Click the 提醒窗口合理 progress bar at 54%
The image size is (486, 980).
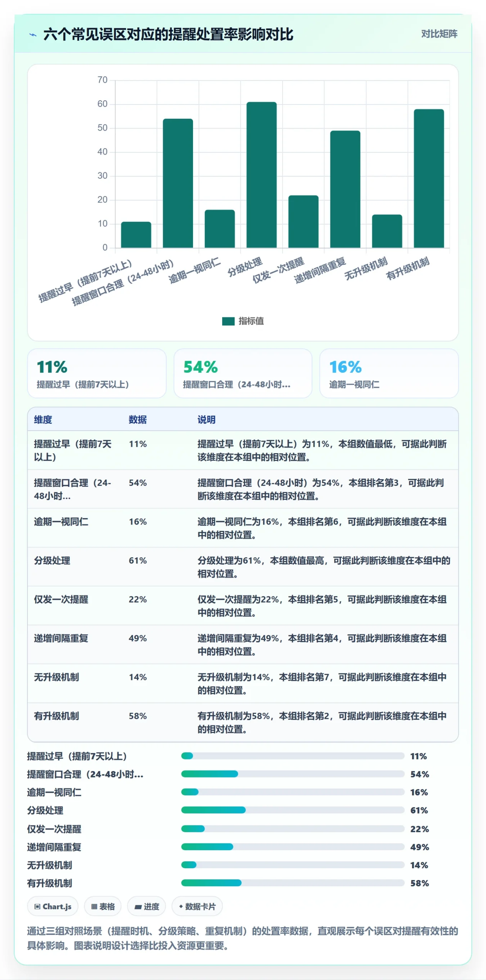(293, 774)
